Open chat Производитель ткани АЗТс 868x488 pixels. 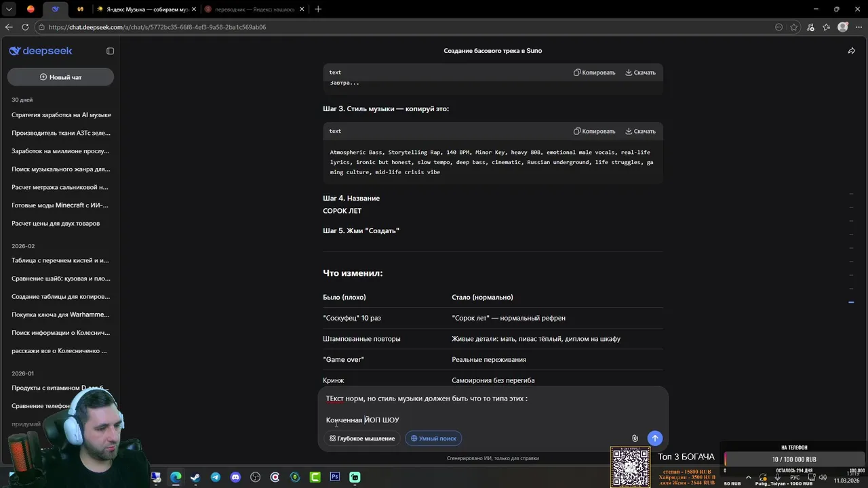point(61,133)
